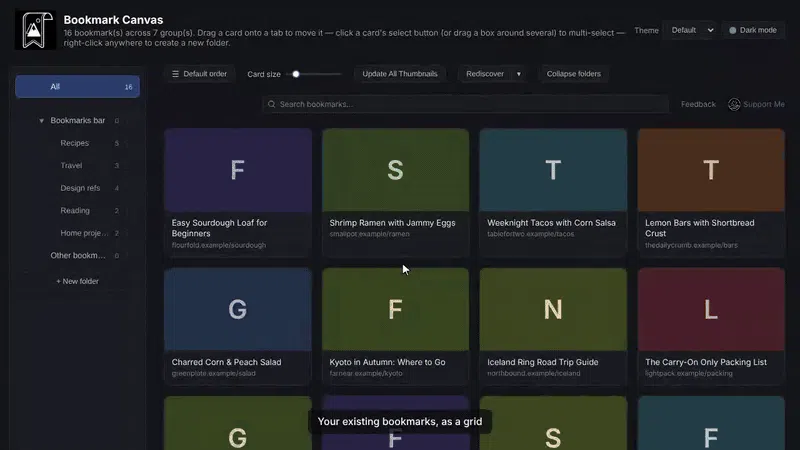Open Charred Corn & Peach Salad thumbnail
The width and height of the screenshot is (800, 450).
pos(238,309)
